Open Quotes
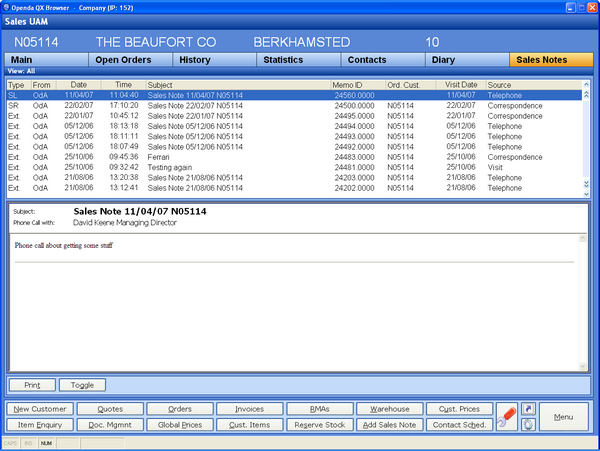The width and height of the screenshot is (600, 451). 110,409
